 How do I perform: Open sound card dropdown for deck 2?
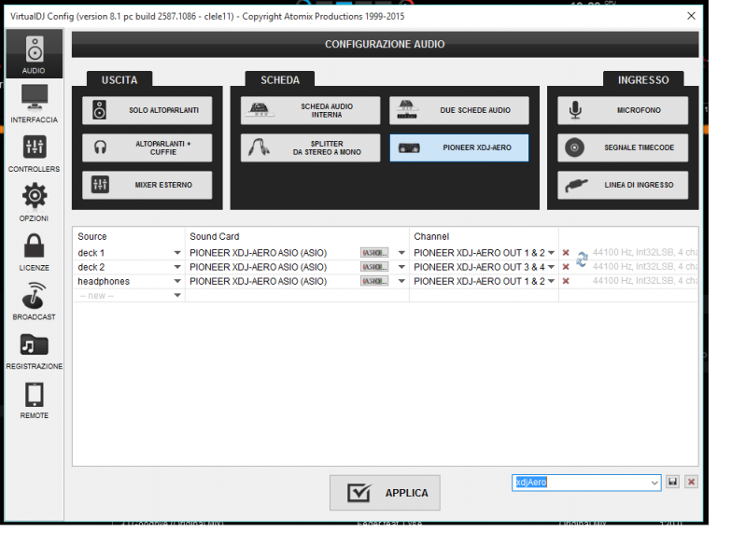coord(401,267)
